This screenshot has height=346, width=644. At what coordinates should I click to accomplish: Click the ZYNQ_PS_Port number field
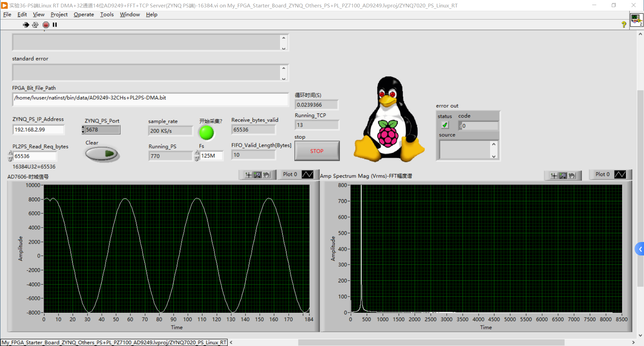pos(103,130)
